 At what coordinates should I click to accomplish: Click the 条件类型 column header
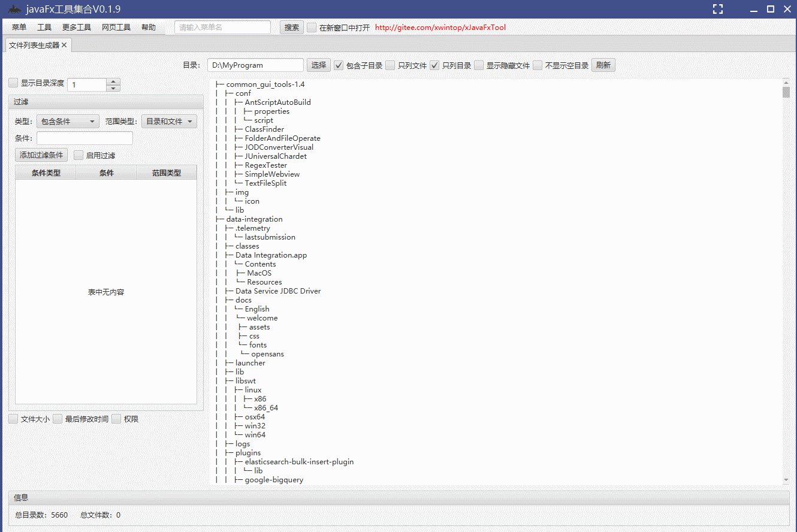click(x=46, y=173)
